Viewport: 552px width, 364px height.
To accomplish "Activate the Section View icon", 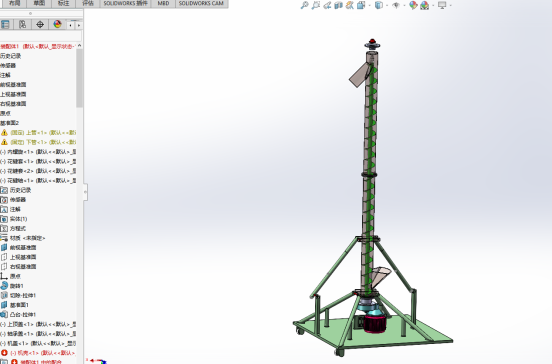I will click(x=338, y=5).
